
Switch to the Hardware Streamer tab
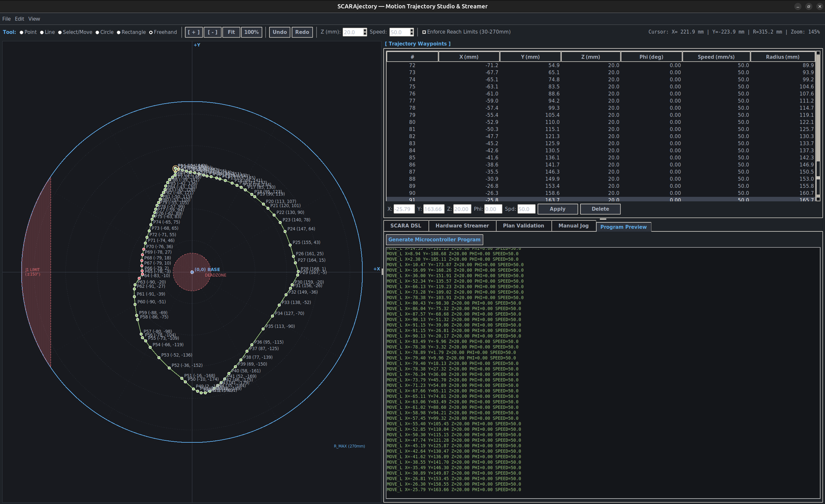pyautogui.click(x=462, y=226)
